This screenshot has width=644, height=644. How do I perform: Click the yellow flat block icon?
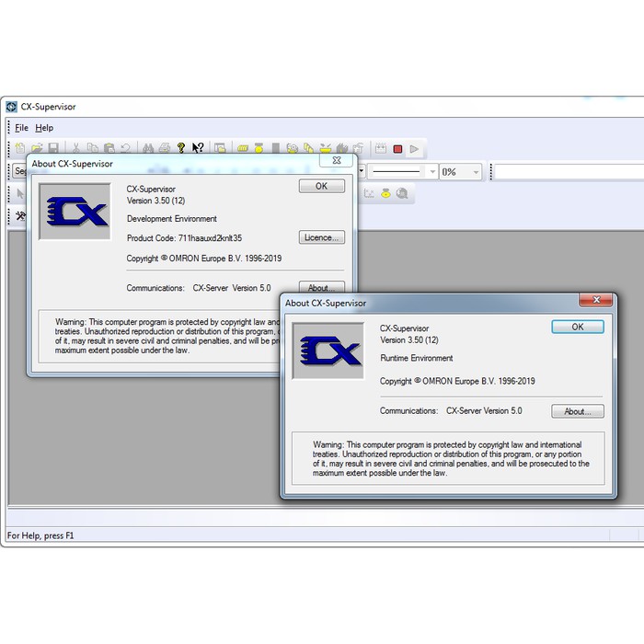click(x=243, y=148)
